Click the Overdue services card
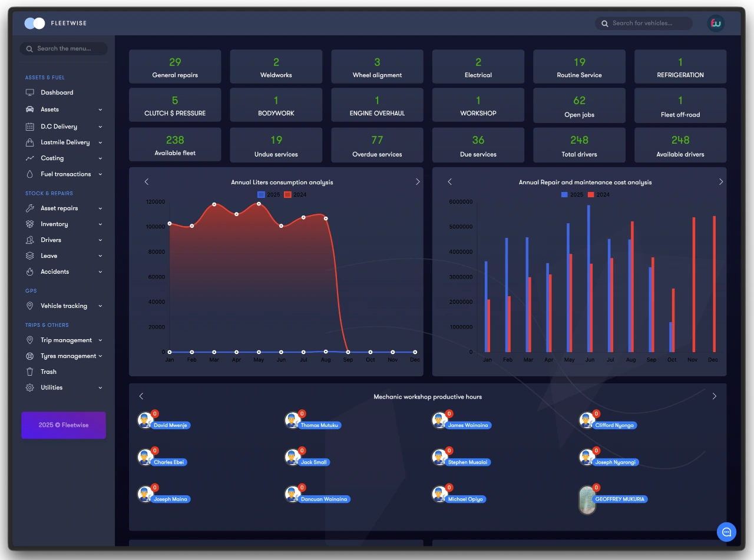The image size is (754, 560). click(x=377, y=145)
